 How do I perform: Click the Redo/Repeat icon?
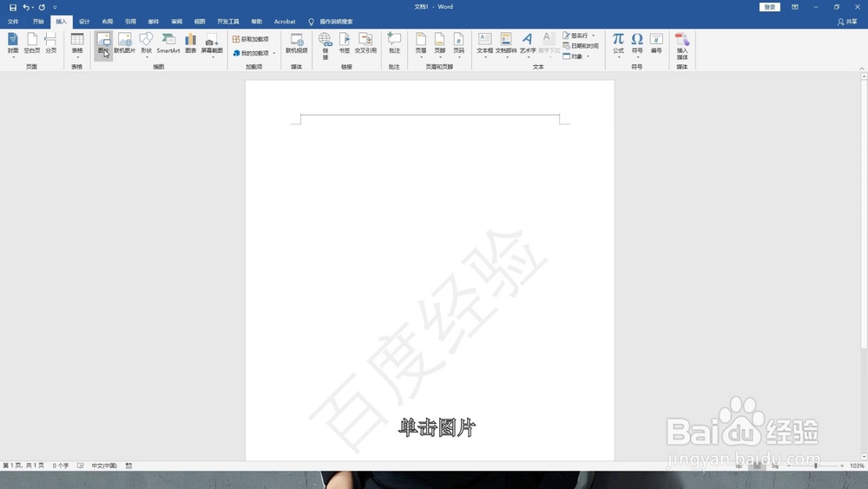point(42,7)
